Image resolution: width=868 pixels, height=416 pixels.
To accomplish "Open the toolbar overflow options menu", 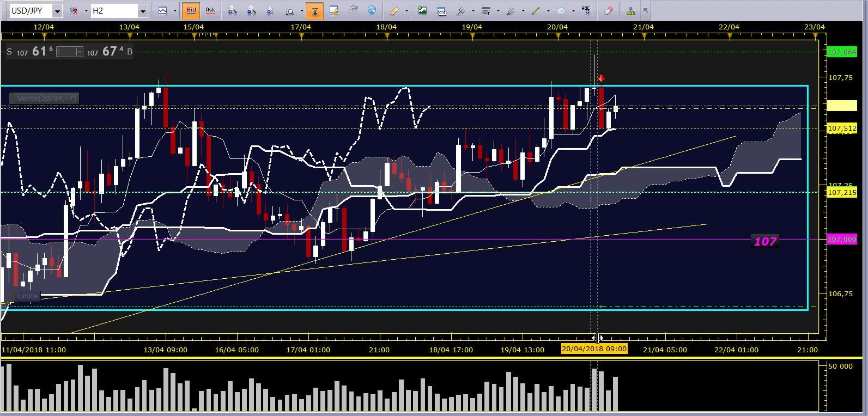I will point(646,11).
